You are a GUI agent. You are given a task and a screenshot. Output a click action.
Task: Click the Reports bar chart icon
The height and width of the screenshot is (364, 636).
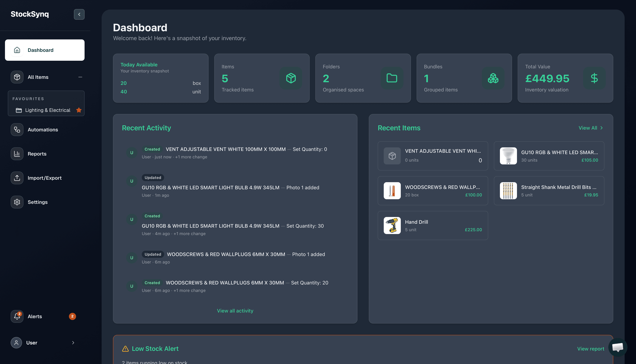(17, 154)
